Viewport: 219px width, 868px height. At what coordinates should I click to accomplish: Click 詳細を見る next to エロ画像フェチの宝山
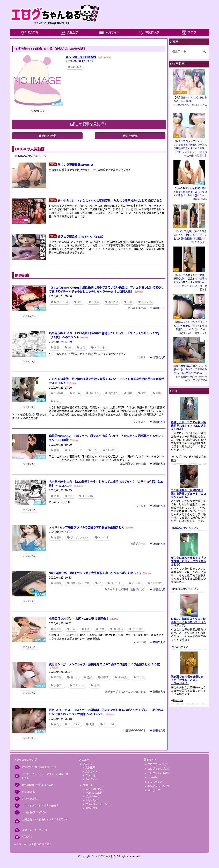tap(157, 464)
